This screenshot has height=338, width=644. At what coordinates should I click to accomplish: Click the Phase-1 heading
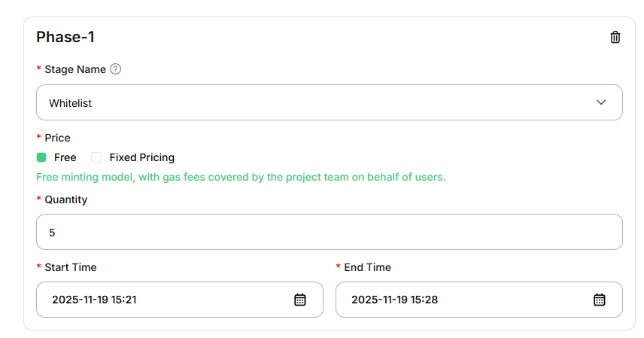pyautogui.click(x=65, y=37)
